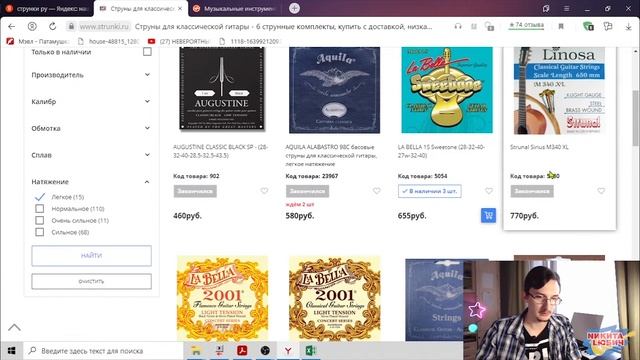
Task: Open the bookmark icon in address bar
Action: 561,27
